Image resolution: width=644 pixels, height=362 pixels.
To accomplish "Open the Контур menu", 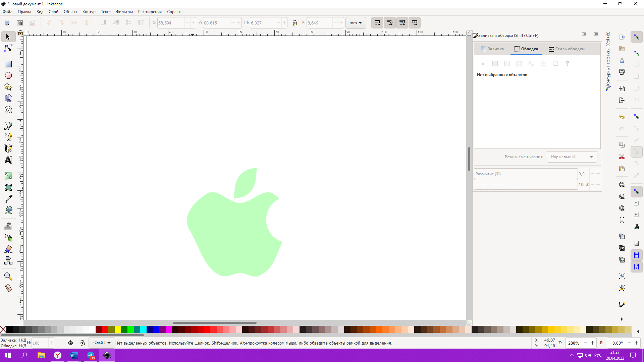I will [89, 12].
